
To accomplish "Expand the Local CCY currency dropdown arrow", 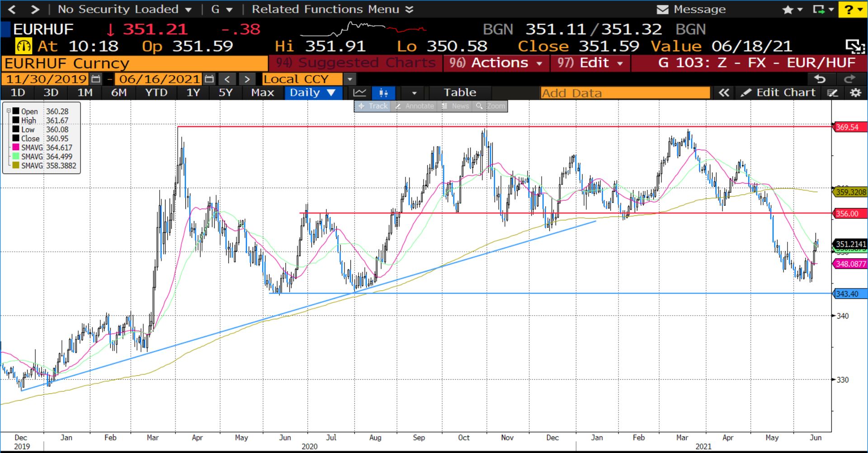I will click(349, 80).
